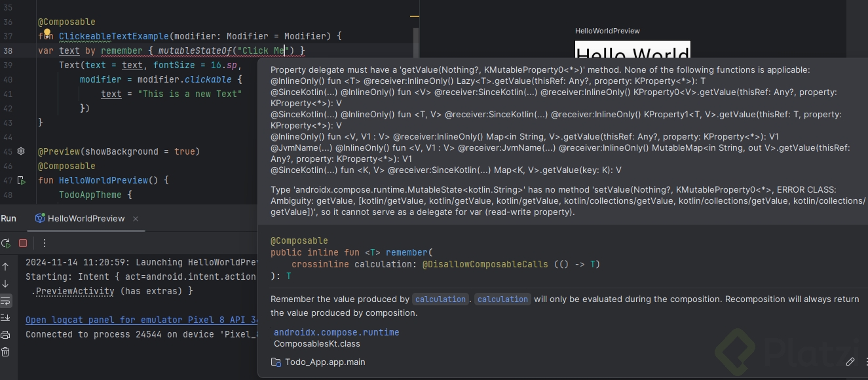Click the Hello World preview rendering
This screenshot has width=868, height=380.
tap(632, 51)
